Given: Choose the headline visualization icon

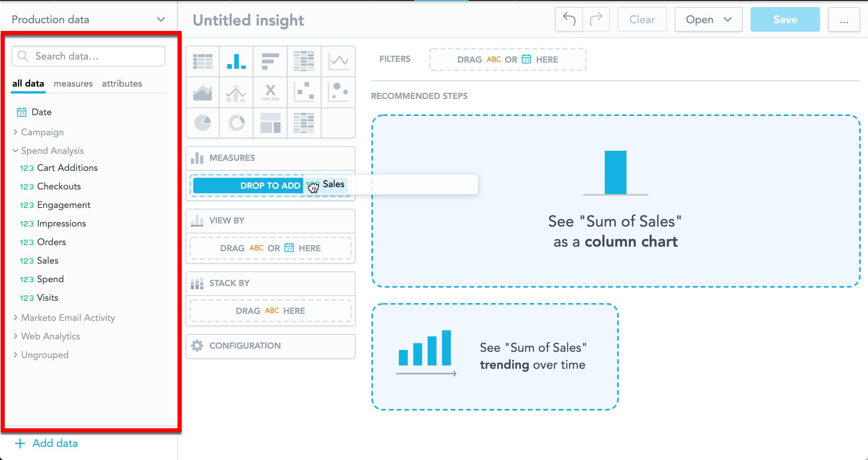Looking at the screenshot, I should click(x=270, y=92).
